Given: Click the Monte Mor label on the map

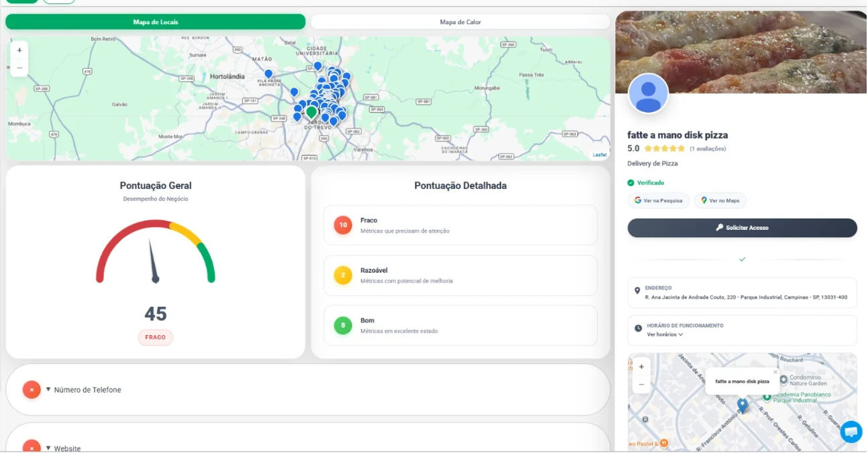Looking at the screenshot, I should 170,137.
